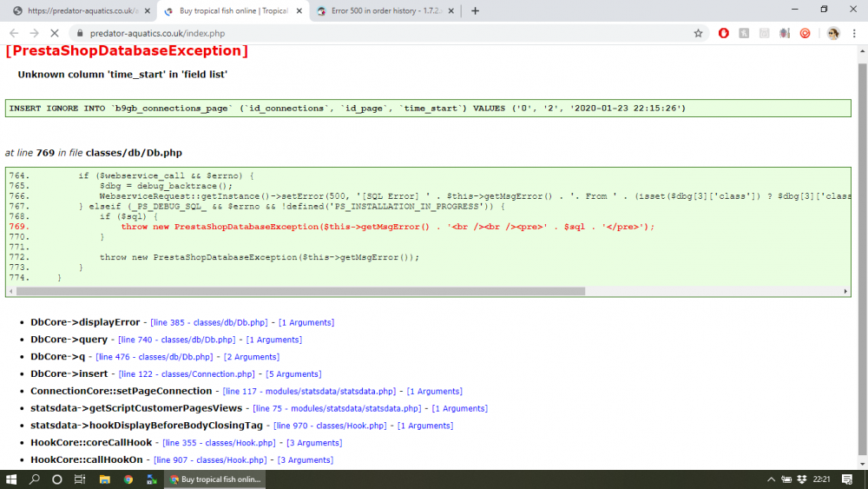
Task: Show arguments for ConnectionCore::setPageConnection
Action: point(435,391)
